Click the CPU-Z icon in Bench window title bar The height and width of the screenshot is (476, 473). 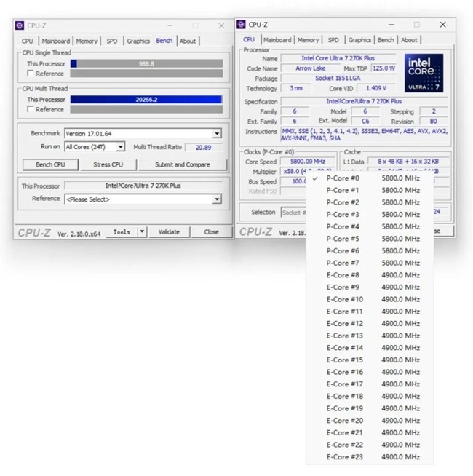pyautogui.click(x=19, y=25)
